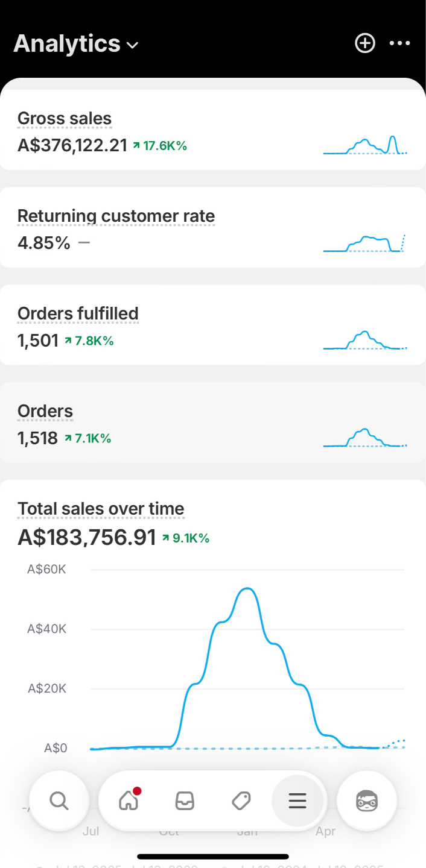This screenshot has width=426, height=868.
Task: Open the Orders metric card
Action: [x=213, y=423]
